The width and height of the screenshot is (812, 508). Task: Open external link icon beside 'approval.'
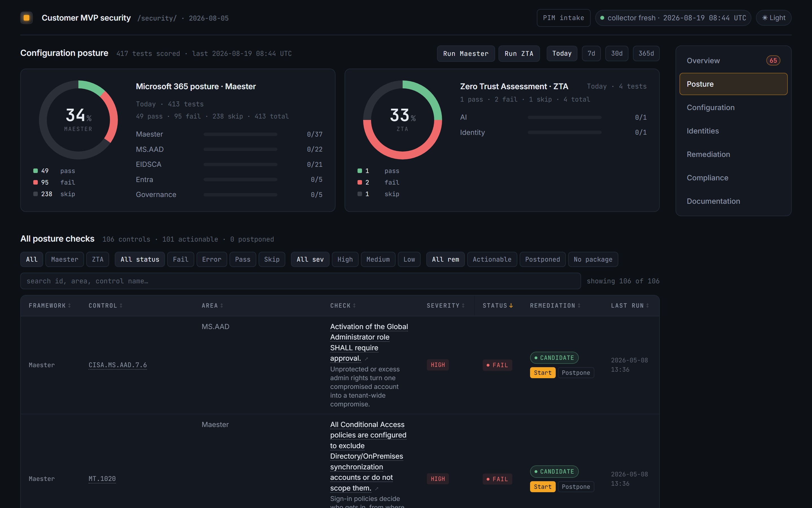367,359
